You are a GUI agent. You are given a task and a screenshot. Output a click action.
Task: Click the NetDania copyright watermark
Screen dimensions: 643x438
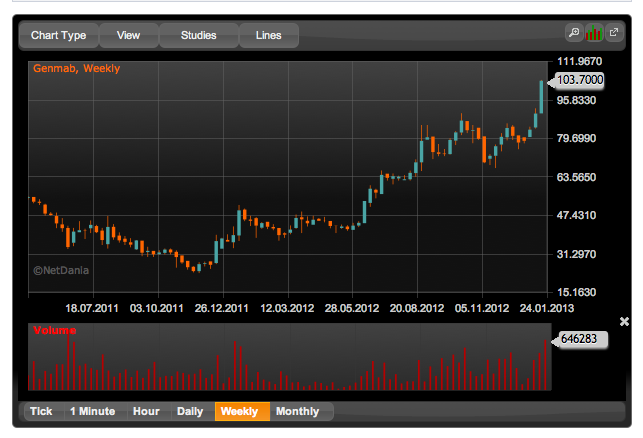pyautogui.click(x=61, y=270)
